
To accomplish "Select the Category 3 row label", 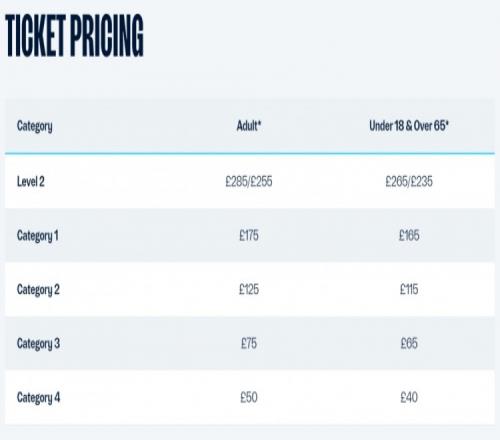I will click(38, 344).
